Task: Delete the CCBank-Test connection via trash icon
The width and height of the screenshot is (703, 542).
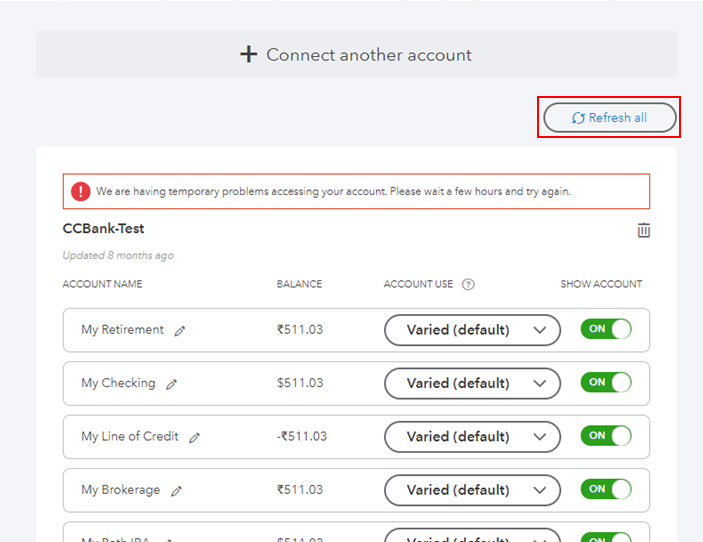Action: [644, 230]
